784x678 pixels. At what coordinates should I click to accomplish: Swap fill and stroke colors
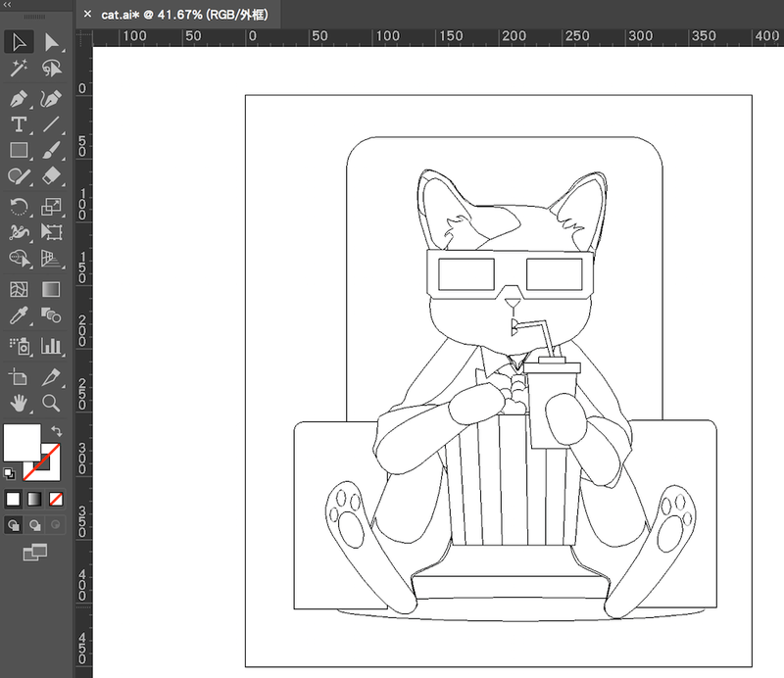coord(56,431)
